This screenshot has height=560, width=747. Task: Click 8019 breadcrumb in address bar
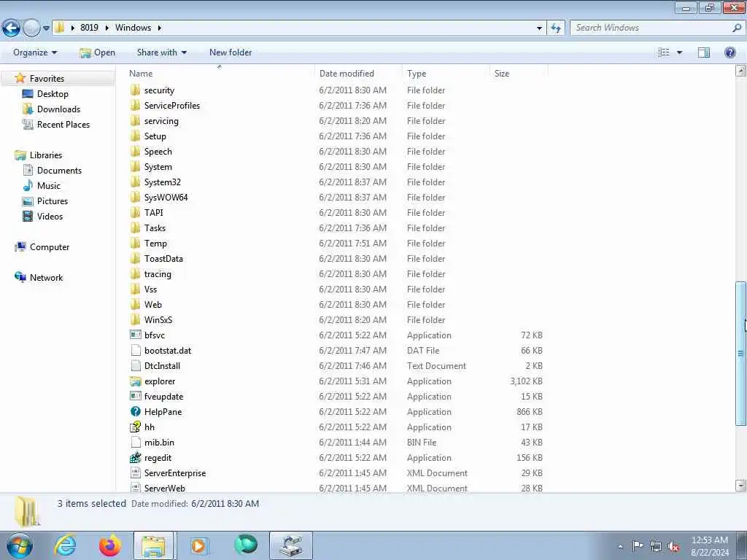89,28
